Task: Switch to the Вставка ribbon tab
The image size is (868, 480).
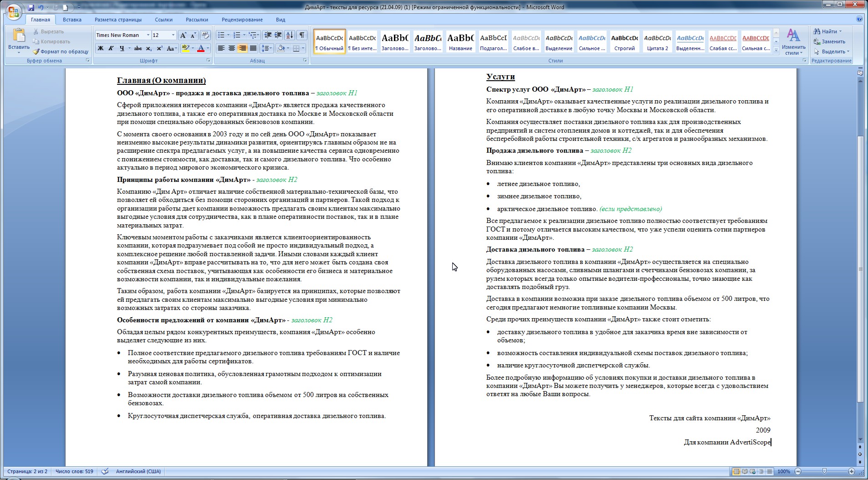Action: coord(72,20)
